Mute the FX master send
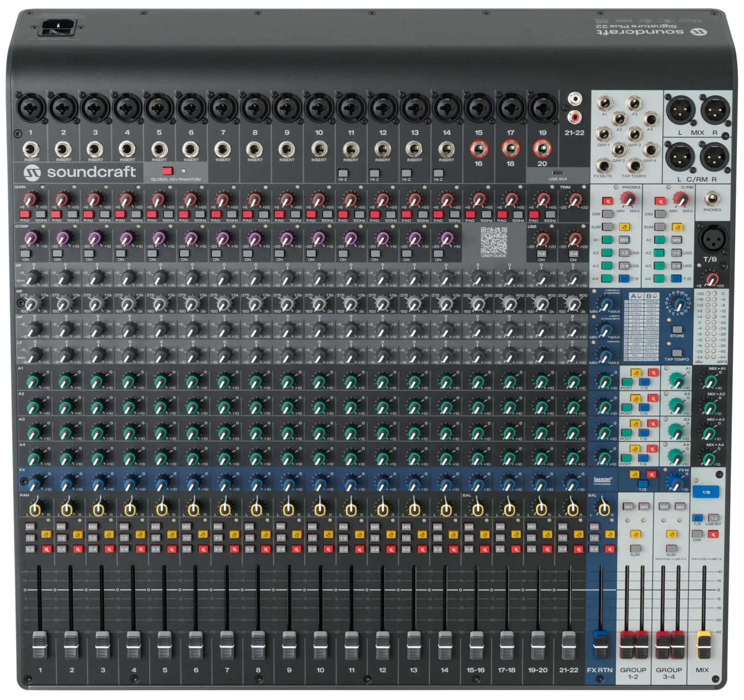Viewport: 744px width, 700px height. pos(651,475)
